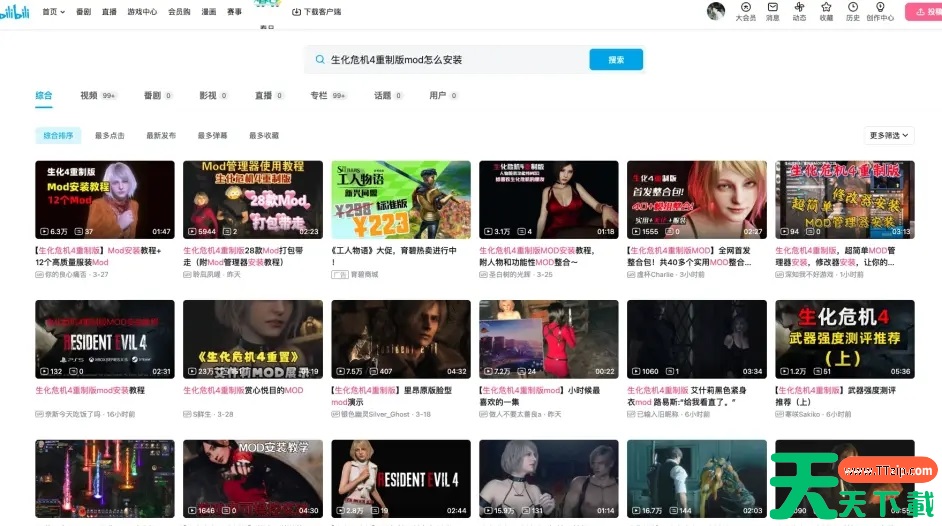Select 综合排序 sort option
This screenshot has width=942, height=526.
(58, 136)
